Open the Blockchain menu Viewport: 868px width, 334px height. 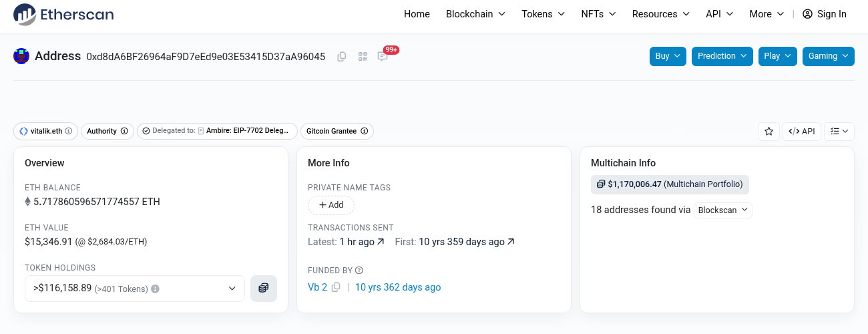click(475, 14)
